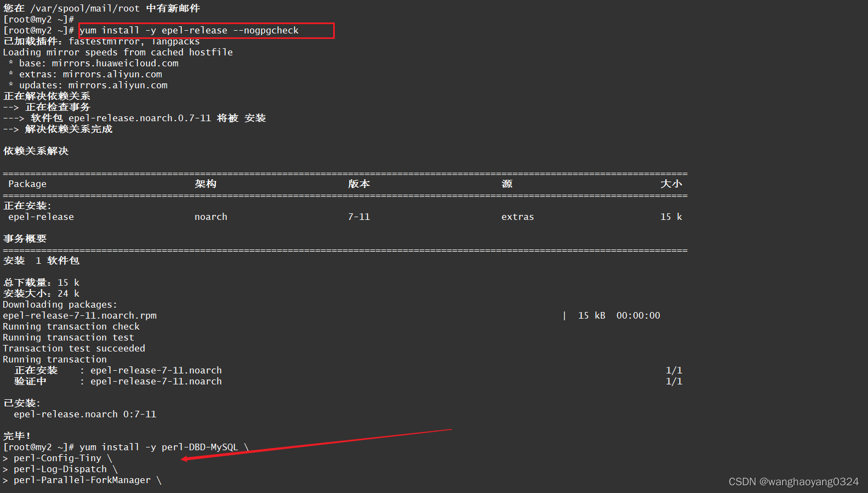Click the '事务概要' heading
The height and width of the screenshot is (493, 868).
point(25,239)
